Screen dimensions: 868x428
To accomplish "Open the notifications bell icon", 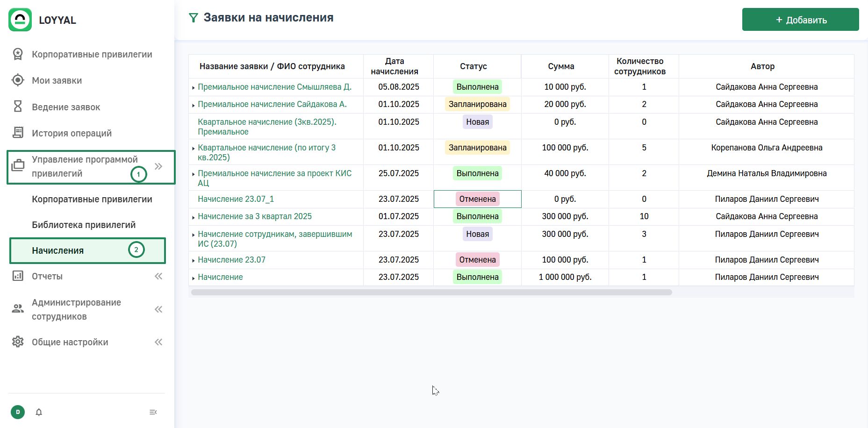I will 39,412.
